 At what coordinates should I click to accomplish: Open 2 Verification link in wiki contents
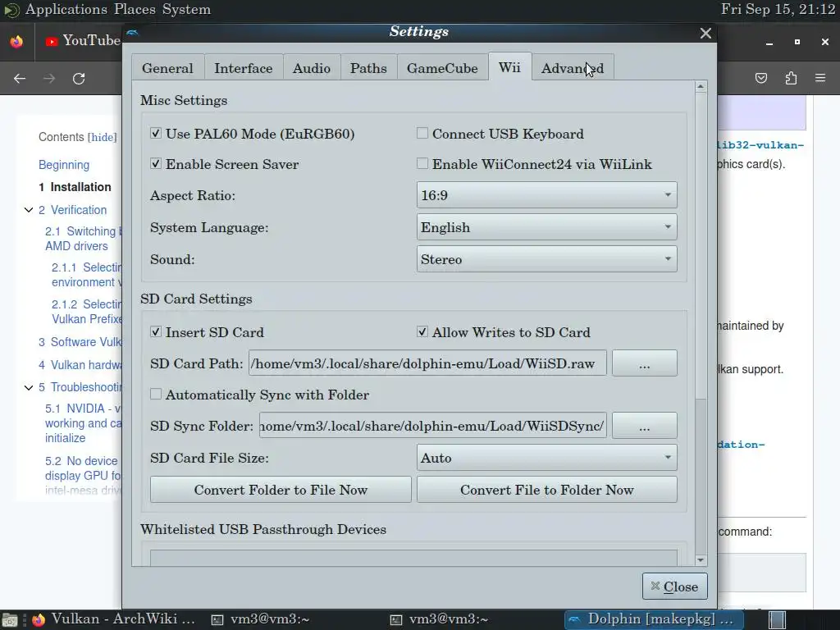pos(72,210)
